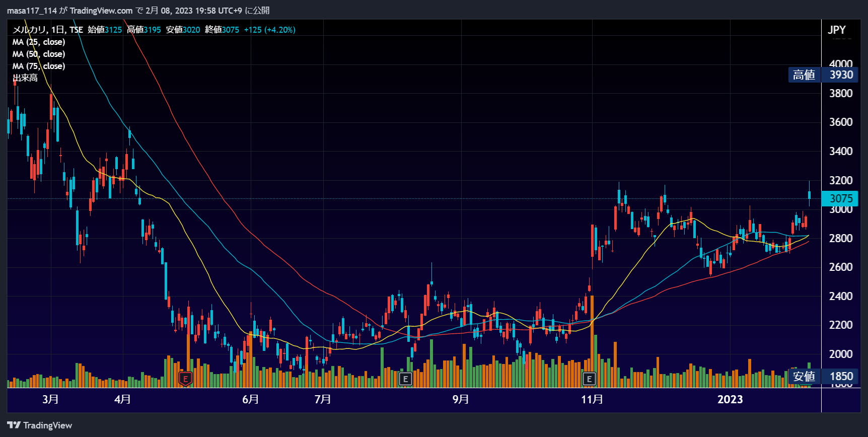
Task: Click the 安値3020 low value in header
Action: [x=183, y=30]
